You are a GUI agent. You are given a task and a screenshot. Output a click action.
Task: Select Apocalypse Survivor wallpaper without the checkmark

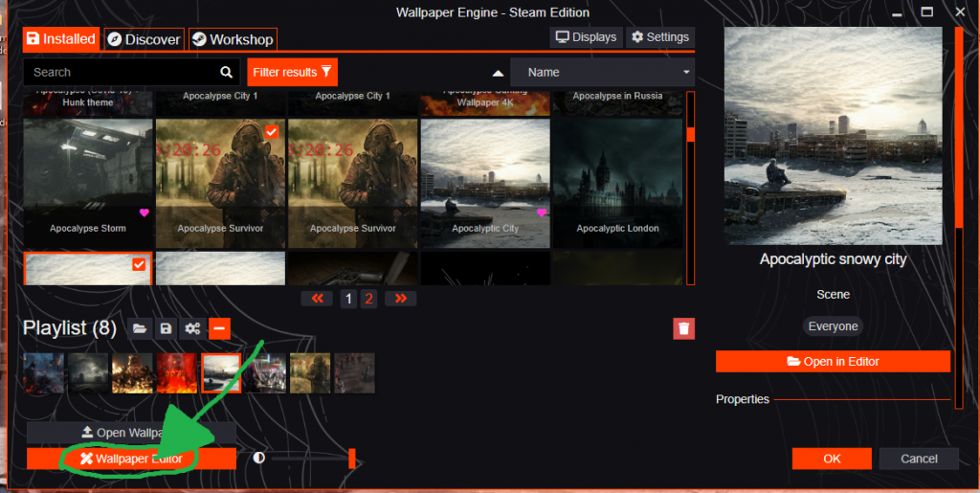[352, 183]
